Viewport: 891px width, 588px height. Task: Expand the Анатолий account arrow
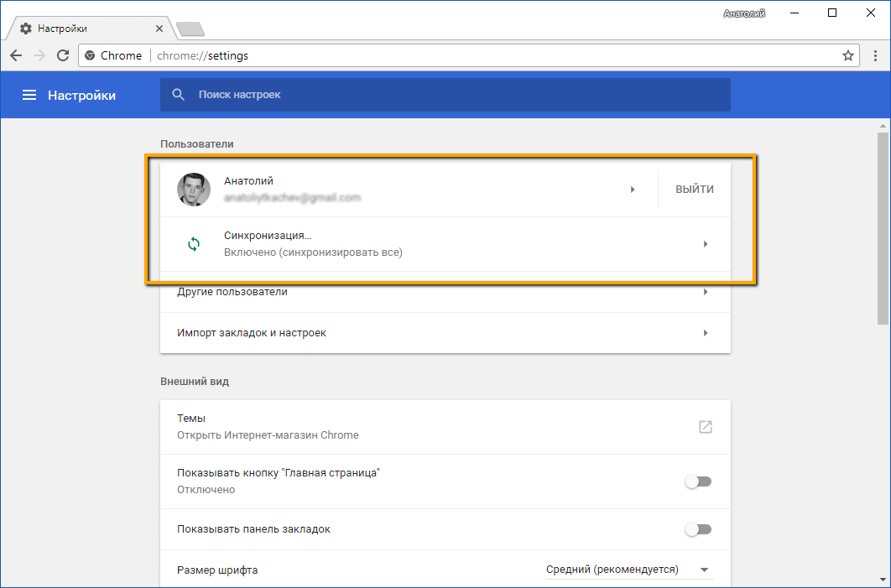633,190
